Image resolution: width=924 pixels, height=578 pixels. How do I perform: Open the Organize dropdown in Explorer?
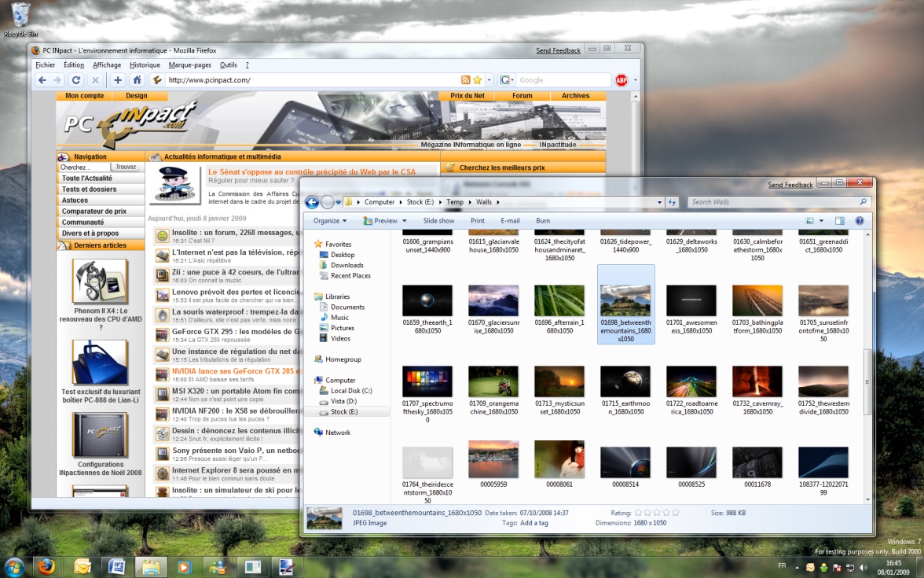point(330,220)
